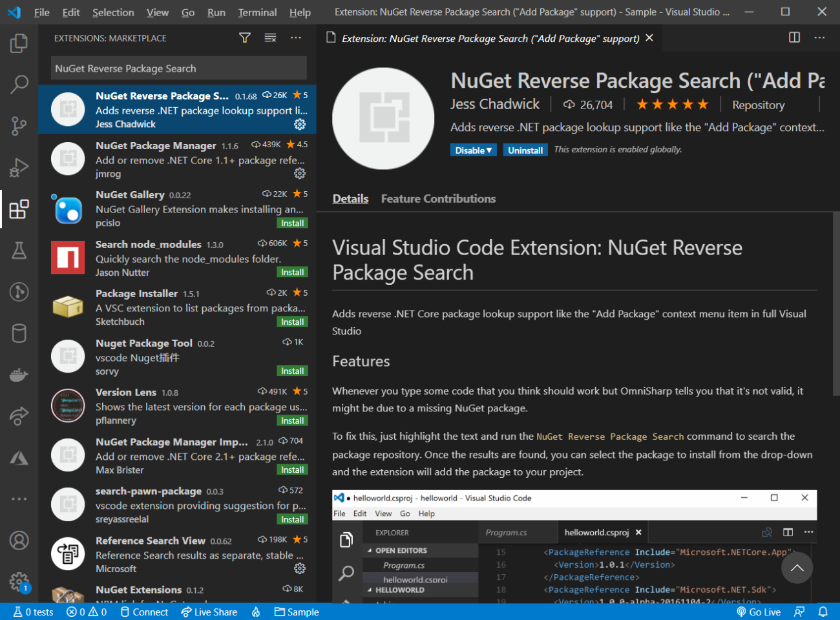Open the Terminal menu

(x=257, y=12)
